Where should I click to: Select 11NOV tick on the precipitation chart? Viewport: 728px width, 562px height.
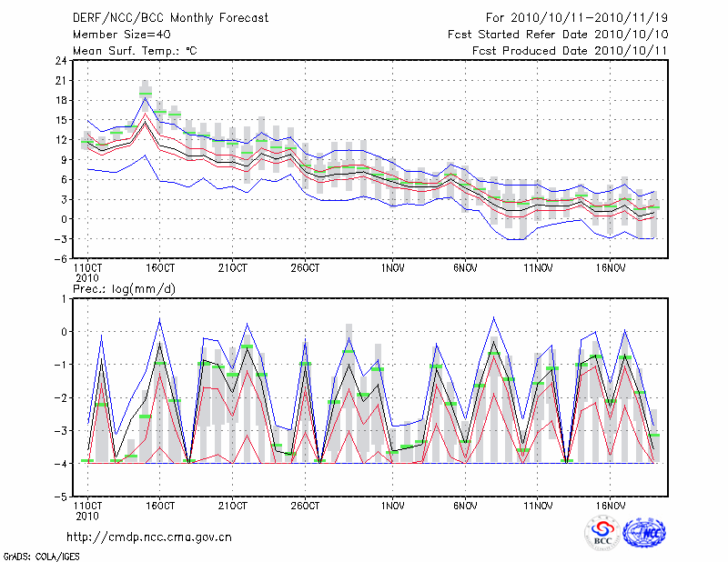tap(538, 505)
